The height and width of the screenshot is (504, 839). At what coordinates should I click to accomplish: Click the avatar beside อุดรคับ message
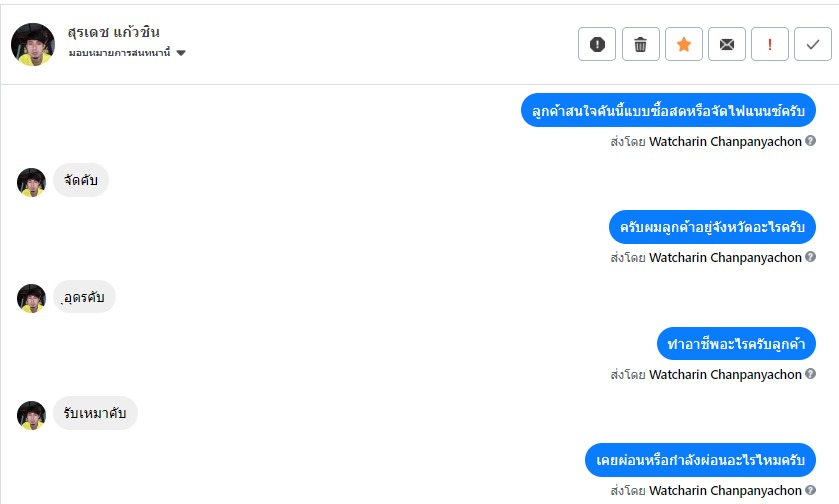pos(32,297)
